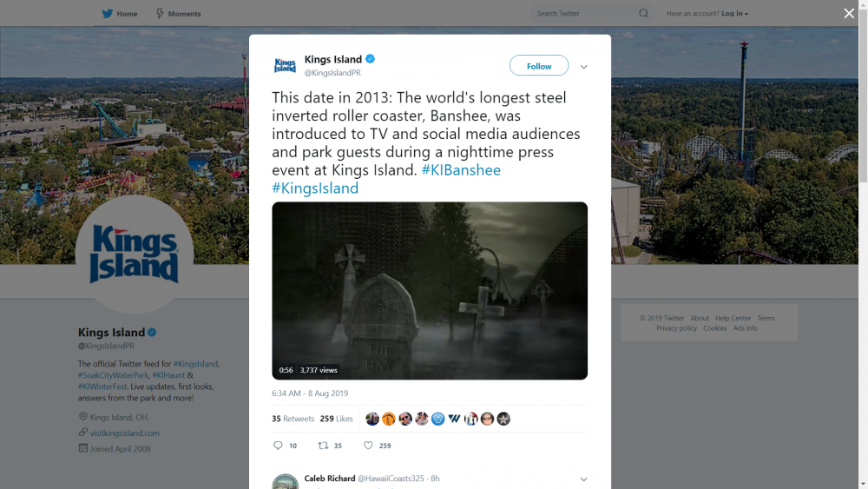868x489 pixels.
Task: Click the Kings Island name in tweet header
Action: tap(332, 59)
